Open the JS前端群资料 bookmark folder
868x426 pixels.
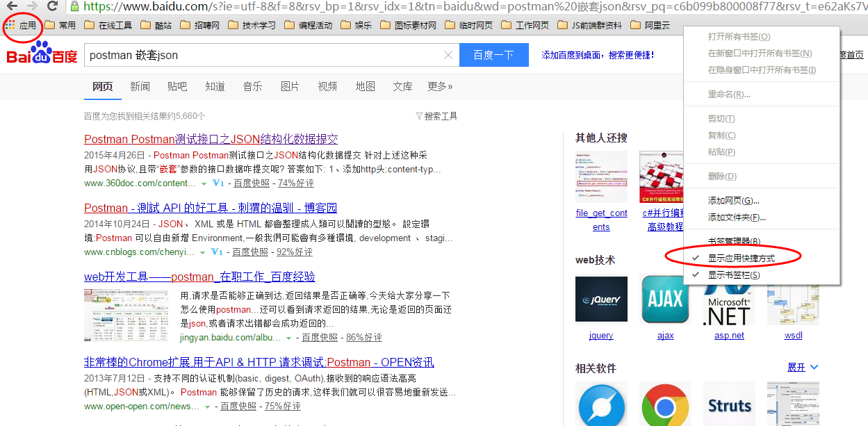pyautogui.click(x=589, y=26)
